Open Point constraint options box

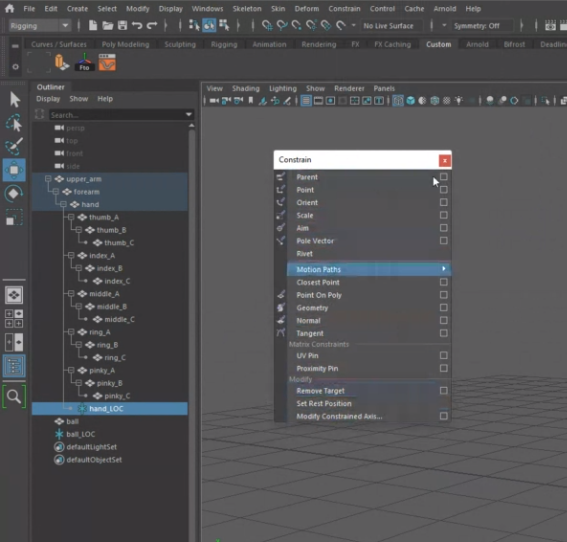pyautogui.click(x=444, y=189)
